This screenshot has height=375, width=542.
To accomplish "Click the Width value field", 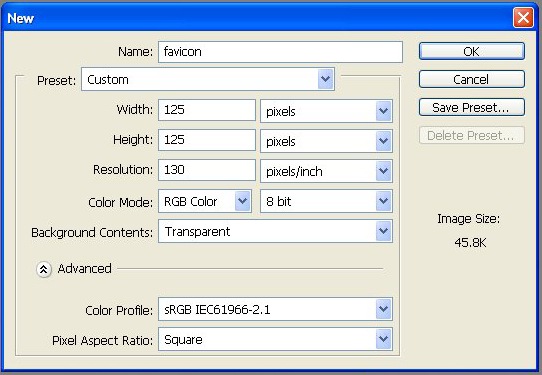I will click(207, 110).
